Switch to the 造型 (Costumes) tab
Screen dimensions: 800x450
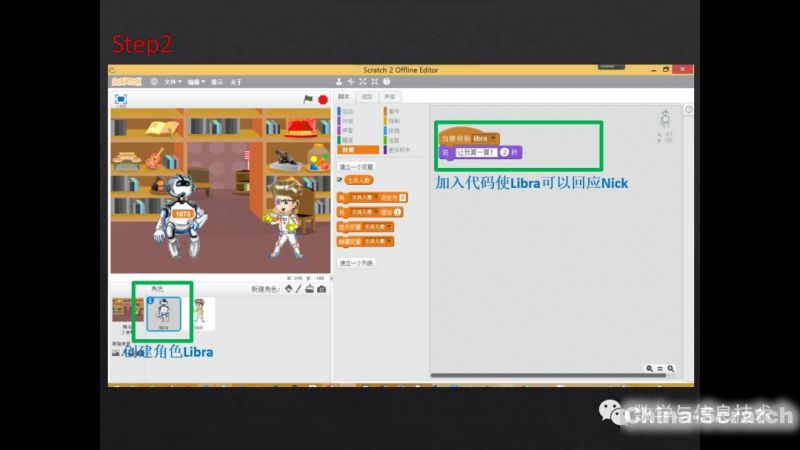366,97
